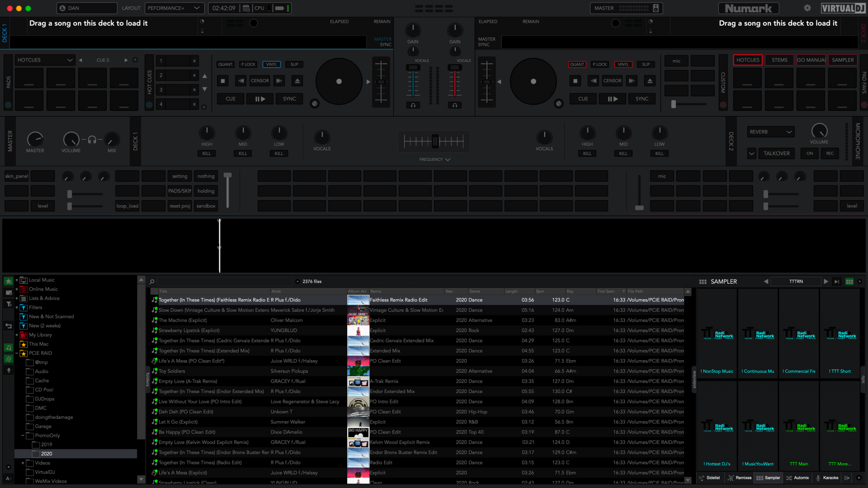Toggle QUANT. on Deck 2
868x488 pixels.
(577, 65)
